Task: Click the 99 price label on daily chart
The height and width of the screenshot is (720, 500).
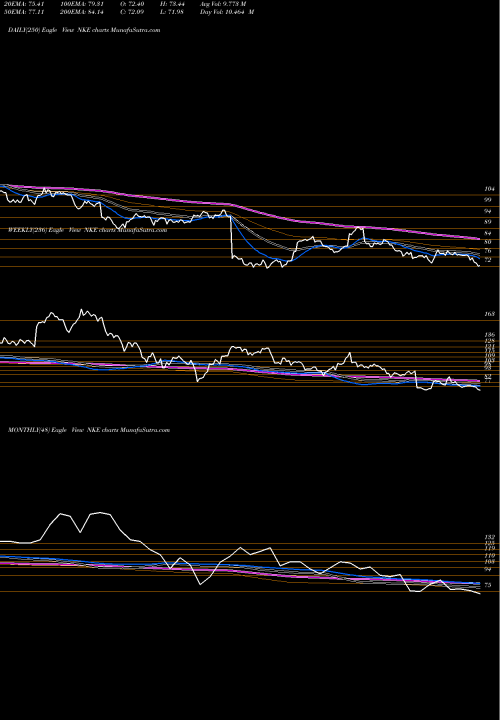Action: (x=488, y=200)
